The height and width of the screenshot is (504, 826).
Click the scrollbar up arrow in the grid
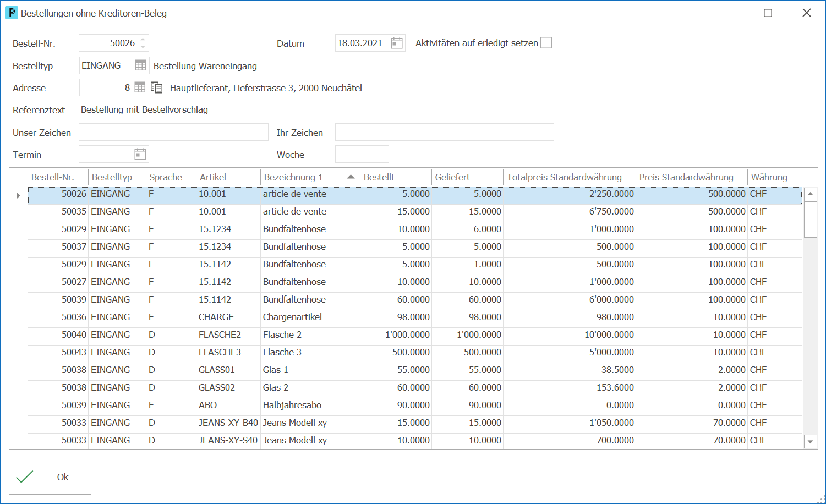click(810, 194)
